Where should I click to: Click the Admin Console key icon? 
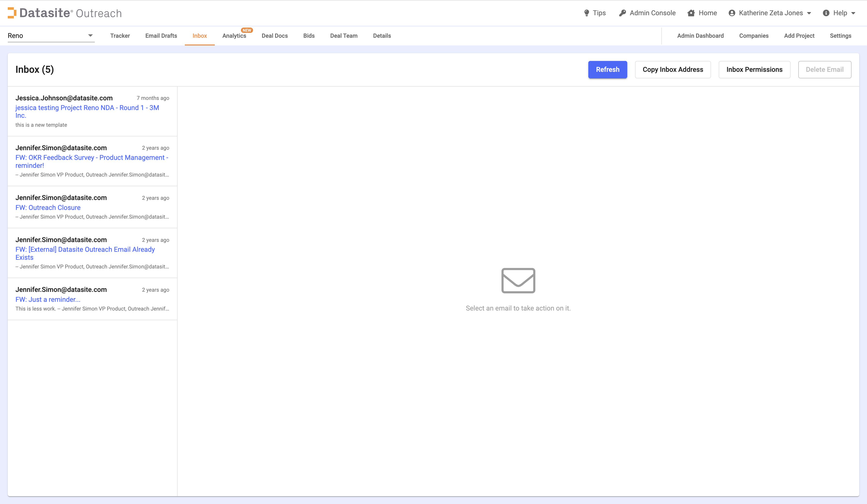(622, 13)
